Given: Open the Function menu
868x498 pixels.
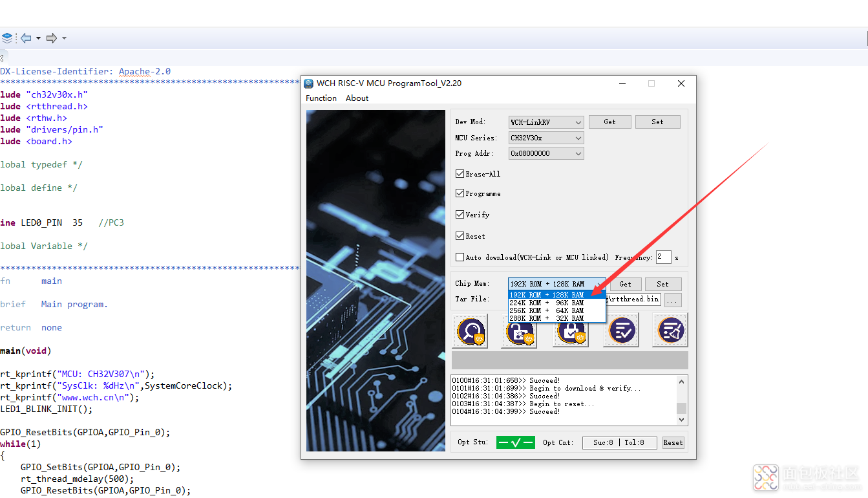Looking at the screenshot, I should tap(321, 98).
